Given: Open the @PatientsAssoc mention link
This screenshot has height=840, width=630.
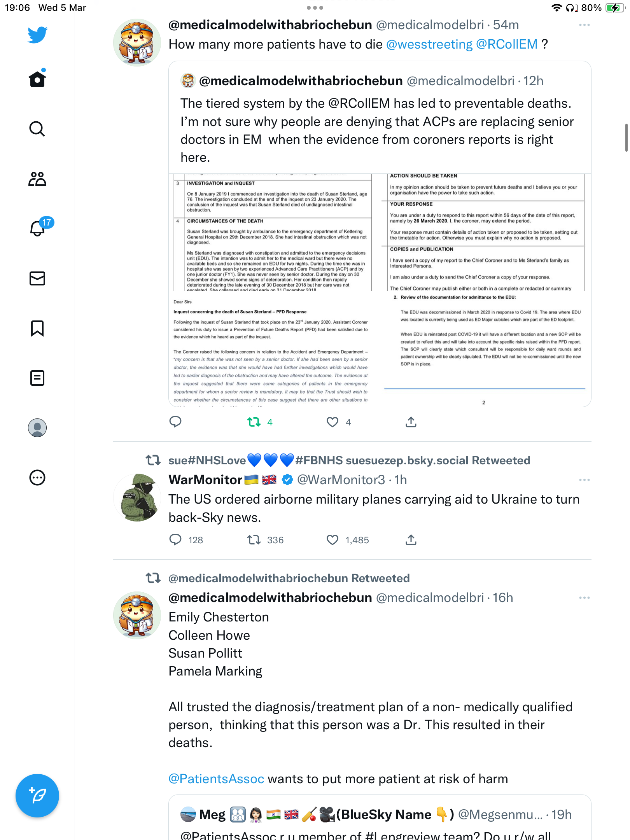Looking at the screenshot, I should (x=216, y=779).
